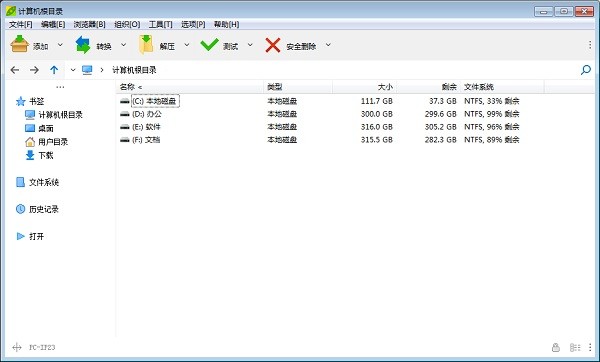
Task: Click the view style icon in status bar
Action: pos(575,347)
